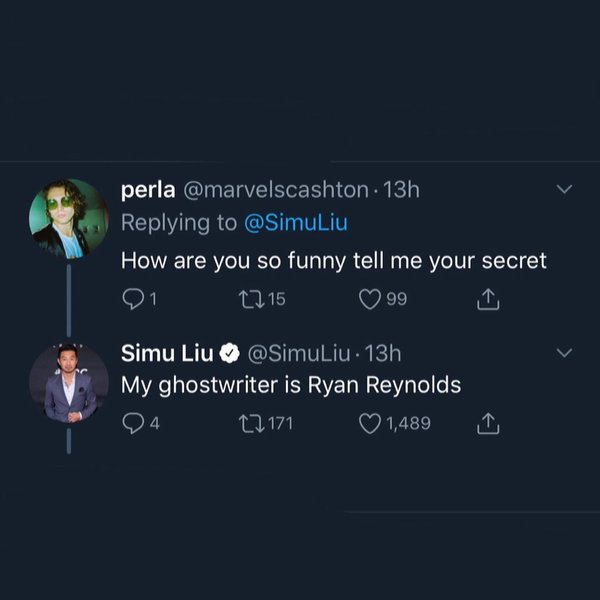The image size is (600, 600).
Task: Open Simu Liu's profile via display name
Action: [x=166, y=353]
